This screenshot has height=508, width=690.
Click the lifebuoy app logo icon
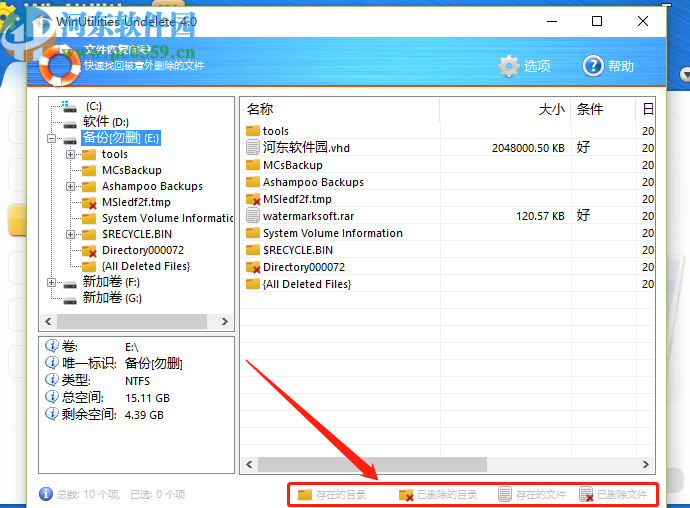click(x=59, y=65)
